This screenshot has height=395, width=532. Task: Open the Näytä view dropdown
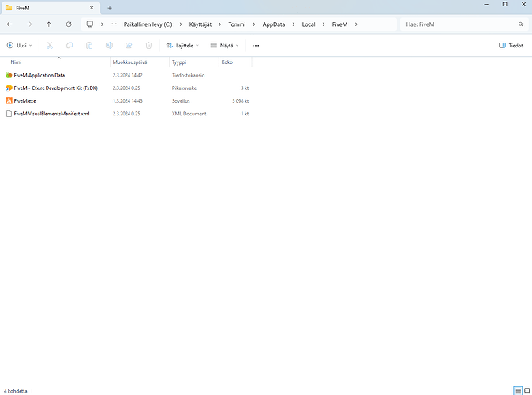225,46
